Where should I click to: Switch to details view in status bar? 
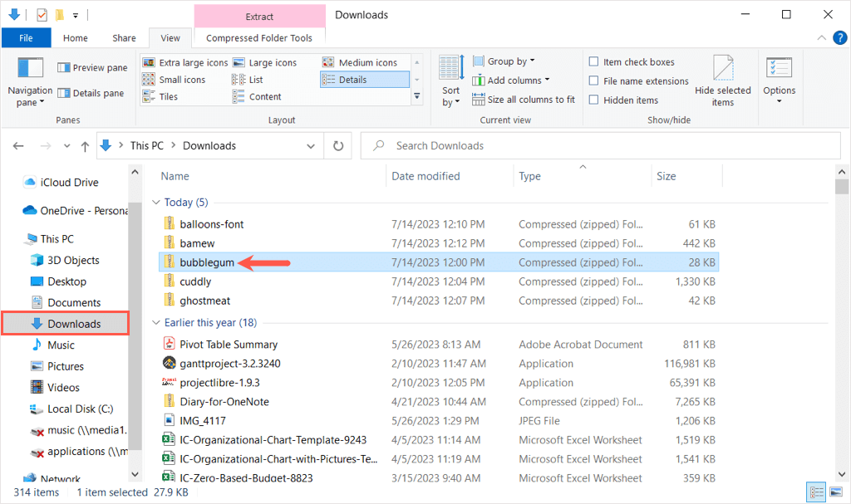[x=816, y=492]
